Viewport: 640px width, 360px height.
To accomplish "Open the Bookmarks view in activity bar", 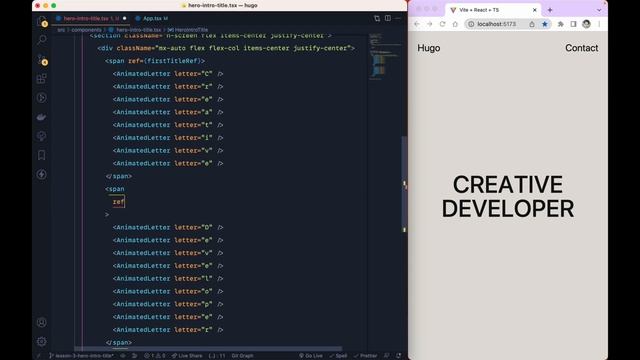I will (x=42, y=155).
